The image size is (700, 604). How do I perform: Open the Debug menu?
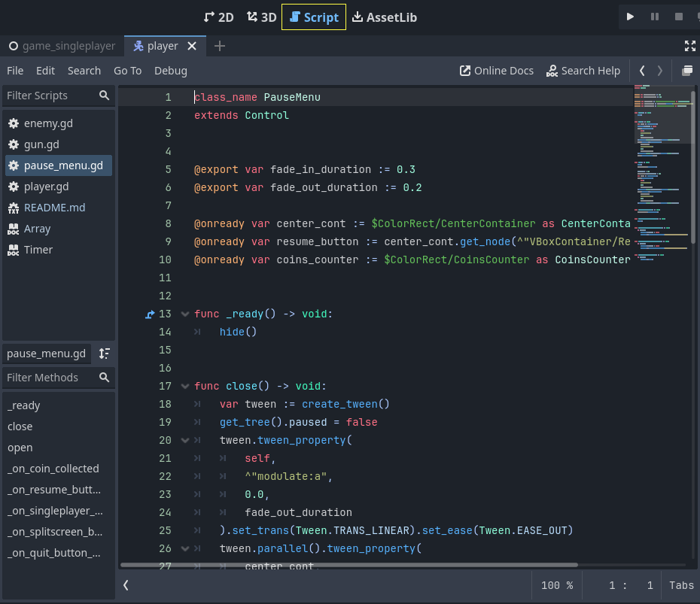(170, 70)
